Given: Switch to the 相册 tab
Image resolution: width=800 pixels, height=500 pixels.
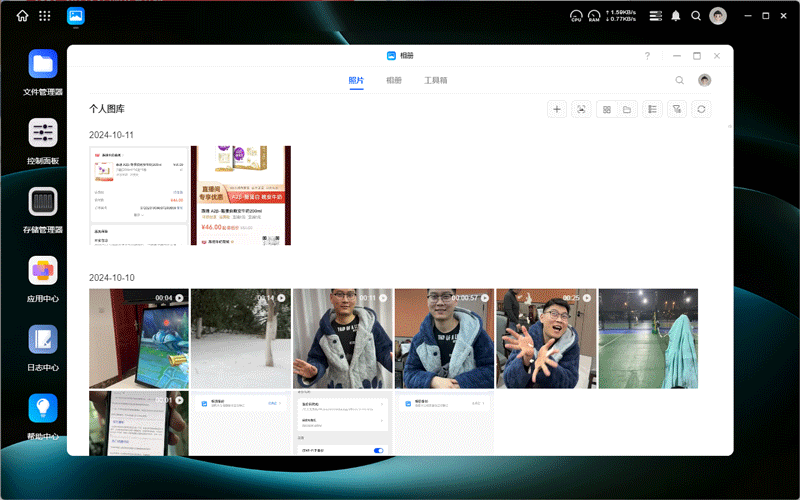Looking at the screenshot, I should pos(394,80).
